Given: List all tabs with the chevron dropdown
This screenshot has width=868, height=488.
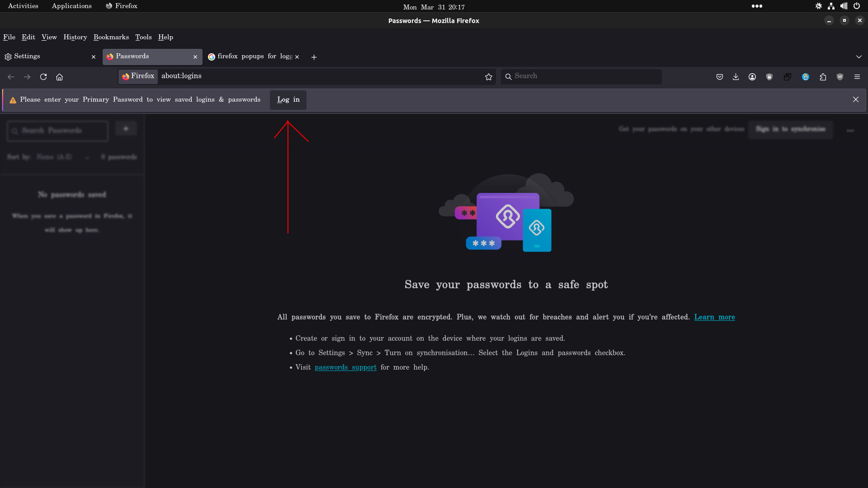Looking at the screenshot, I should (x=859, y=57).
